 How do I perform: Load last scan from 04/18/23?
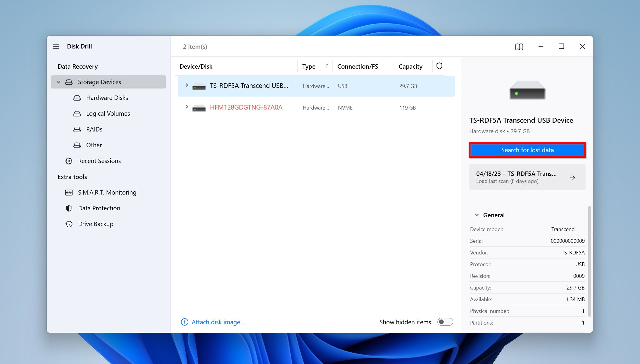click(527, 177)
